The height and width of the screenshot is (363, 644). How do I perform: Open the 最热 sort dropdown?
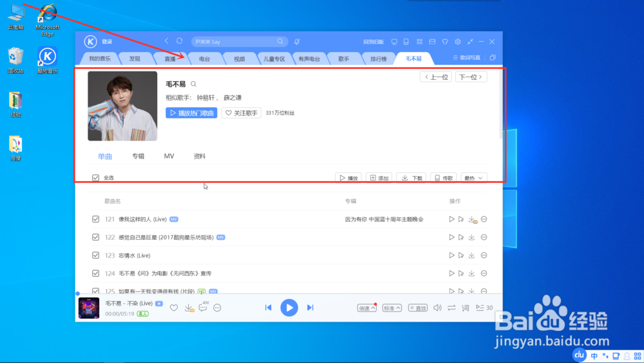474,177
